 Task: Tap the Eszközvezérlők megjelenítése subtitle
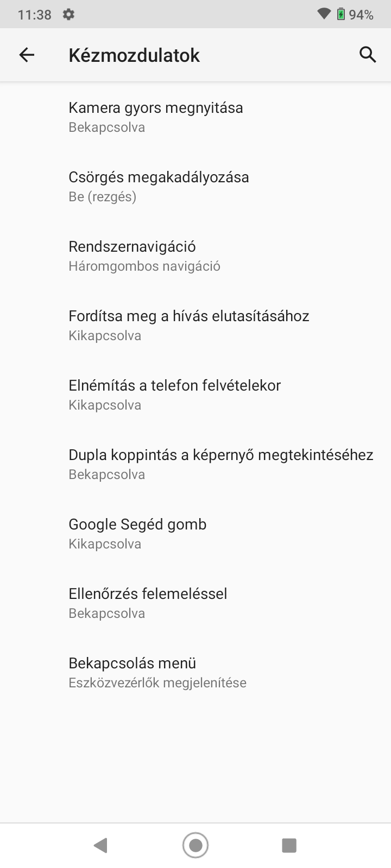(x=157, y=682)
